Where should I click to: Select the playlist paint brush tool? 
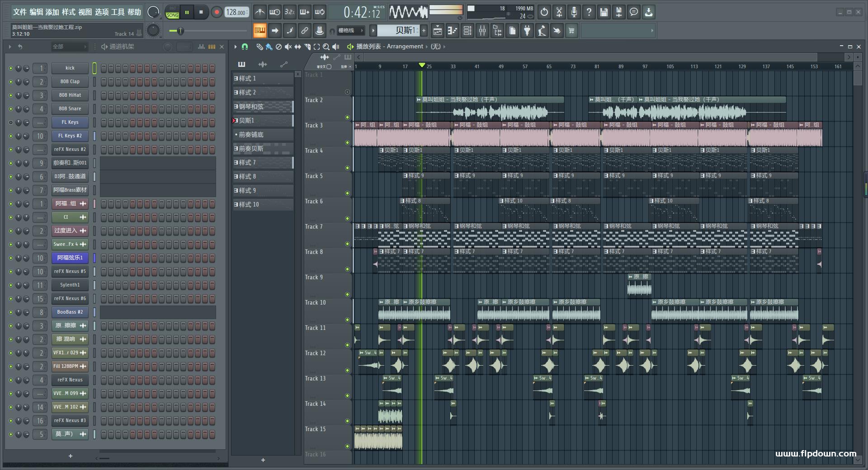(x=269, y=47)
